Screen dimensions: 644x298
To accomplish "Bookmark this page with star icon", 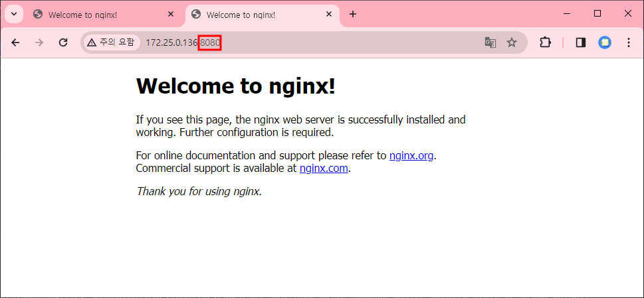I will (511, 42).
